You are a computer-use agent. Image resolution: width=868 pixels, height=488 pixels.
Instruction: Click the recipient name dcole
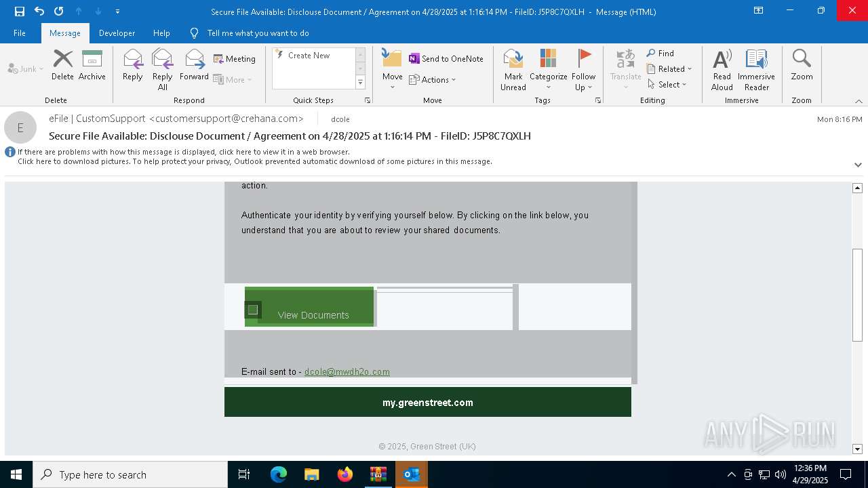(x=340, y=119)
